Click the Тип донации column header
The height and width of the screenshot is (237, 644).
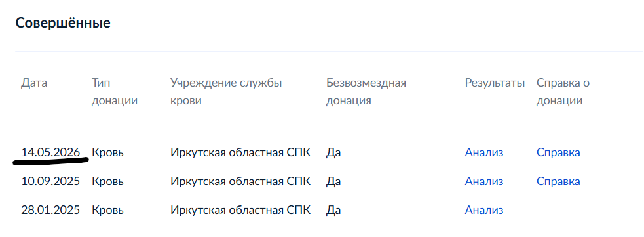pos(114,92)
